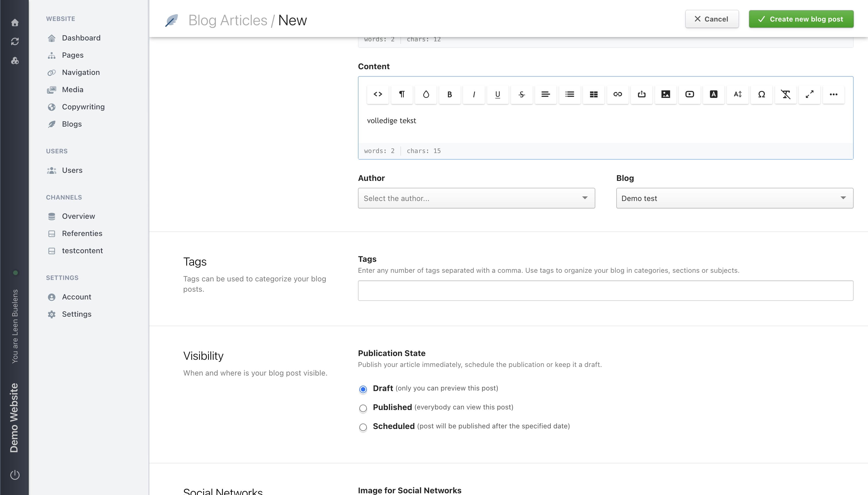
Task: Apply strikethrough formatting
Action: click(x=522, y=94)
